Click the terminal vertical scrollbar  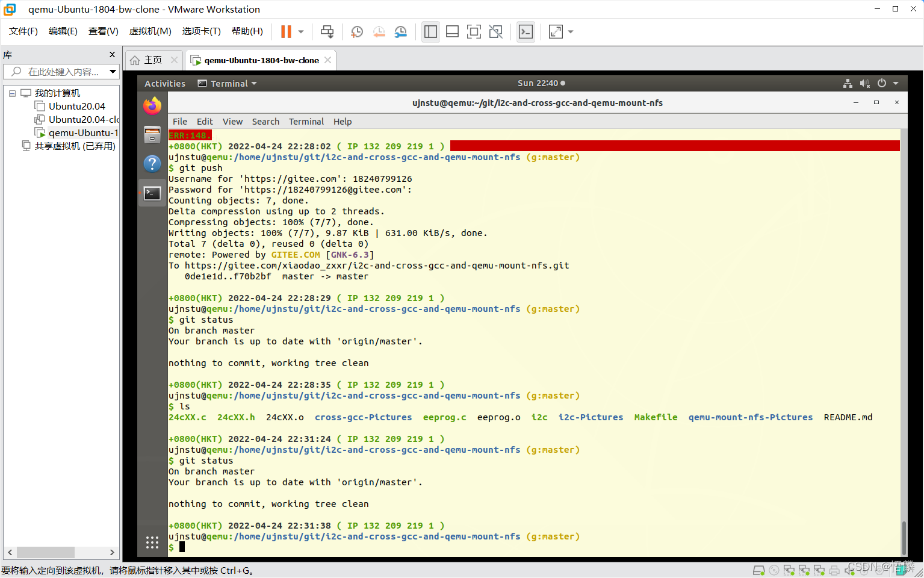pos(904,538)
